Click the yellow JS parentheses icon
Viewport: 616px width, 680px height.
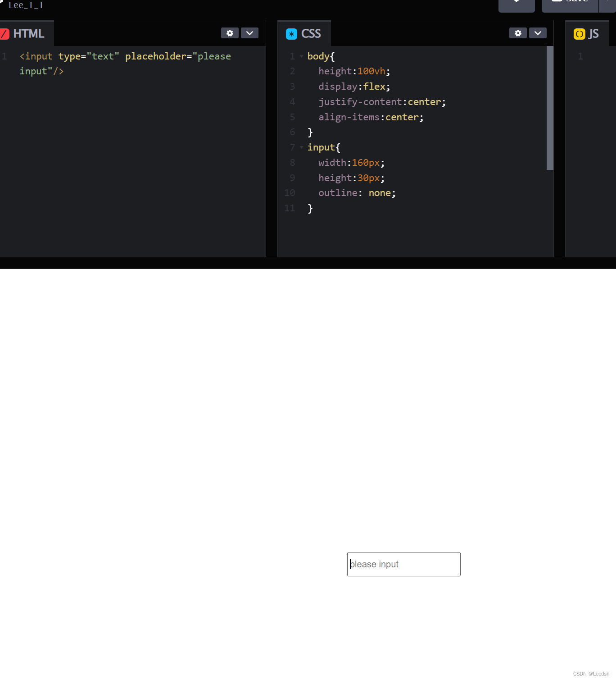coord(580,34)
